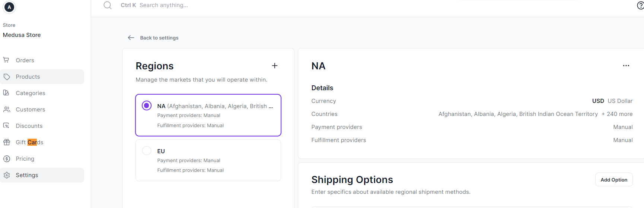Click the Pricing dollar icon
Image resolution: width=644 pixels, height=208 pixels.
pyautogui.click(x=6, y=159)
